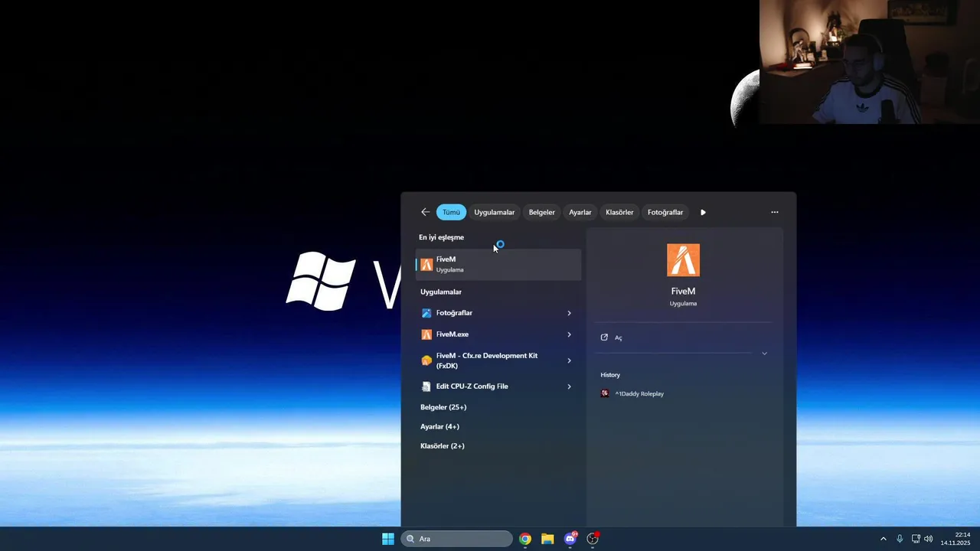The image size is (980, 551).
Task: Click the FiveM.exe result icon
Action: point(426,334)
